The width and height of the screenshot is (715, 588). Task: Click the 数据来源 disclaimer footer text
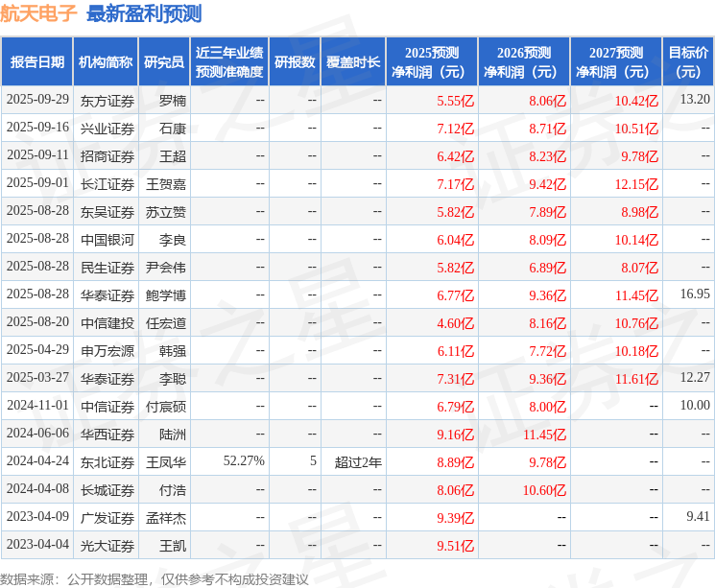pos(155,579)
